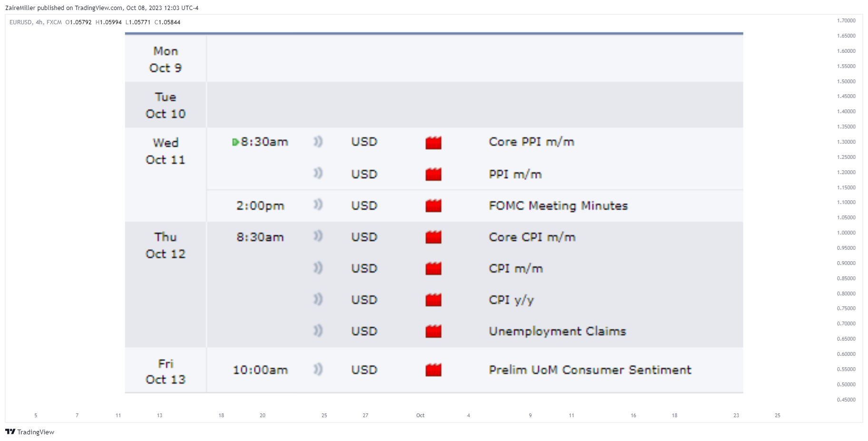The image size is (868, 441).
Task: Click USD currency in FOMC Meeting Minutes row
Action: pyautogui.click(x=364, y=206)
